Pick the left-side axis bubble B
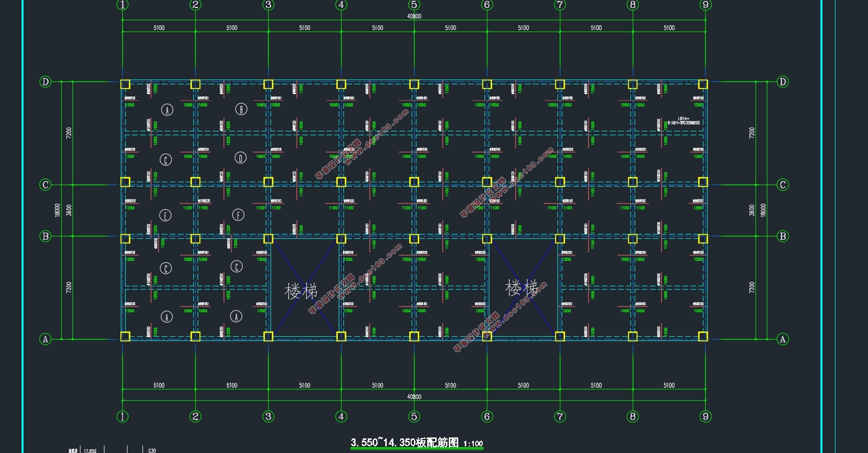868x453 pixels. [45, 236]
